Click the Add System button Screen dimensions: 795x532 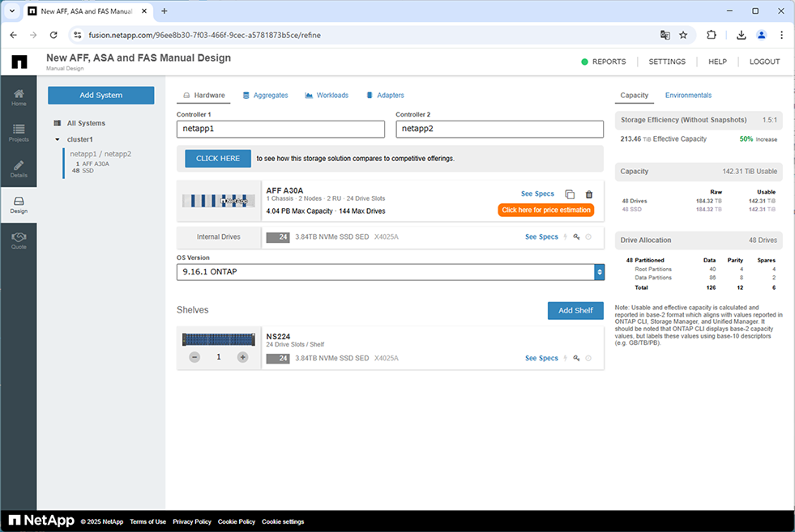[101, 96]
